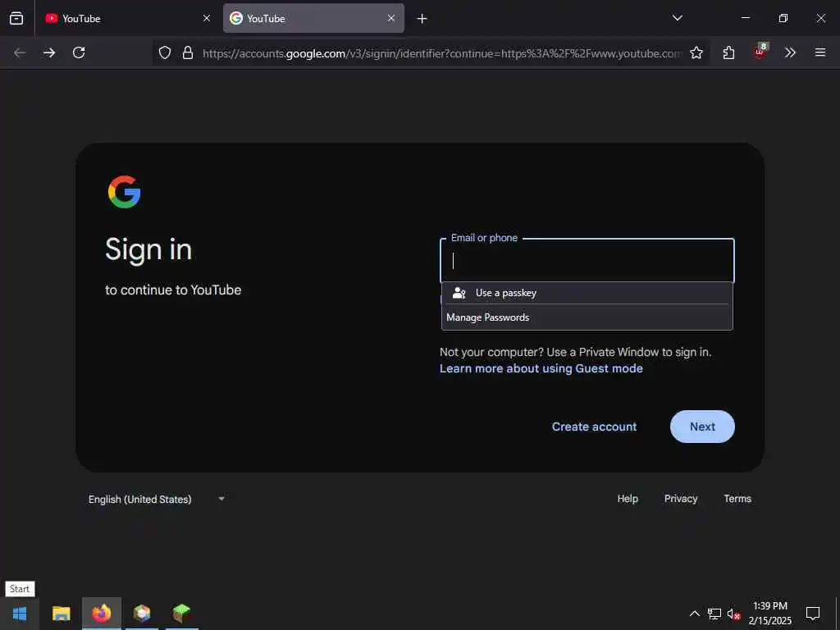Launch File Explorer from taskbar

pos(61,614)
